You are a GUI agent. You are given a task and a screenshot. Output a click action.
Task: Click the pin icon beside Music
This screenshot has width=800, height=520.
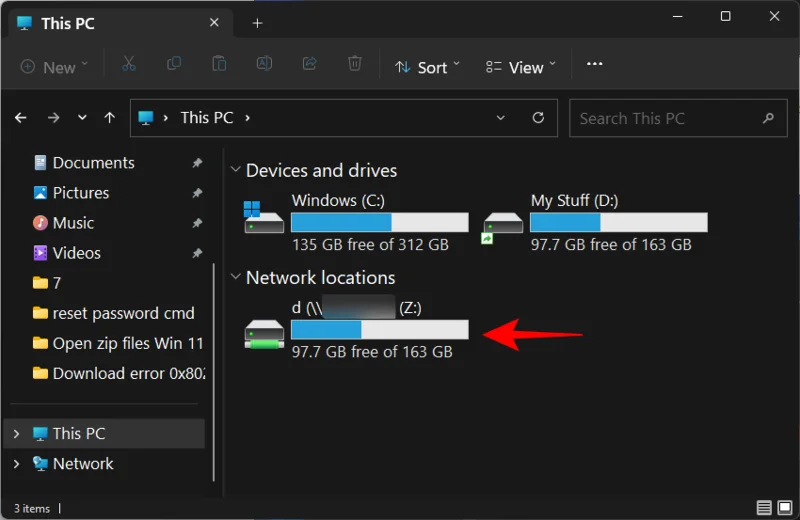(197, 223)
